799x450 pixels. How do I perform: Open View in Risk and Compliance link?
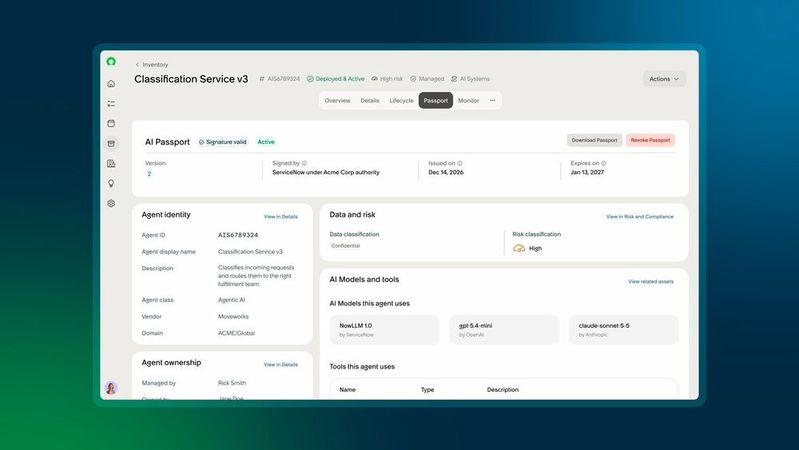point(640,217)
